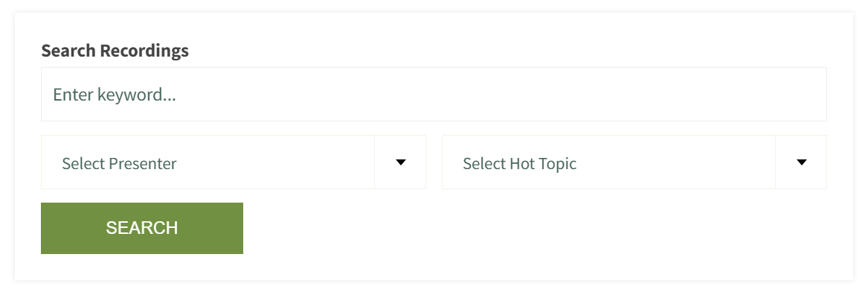
Task: Expand presenter list via black triangle
Action: point(401,162)
